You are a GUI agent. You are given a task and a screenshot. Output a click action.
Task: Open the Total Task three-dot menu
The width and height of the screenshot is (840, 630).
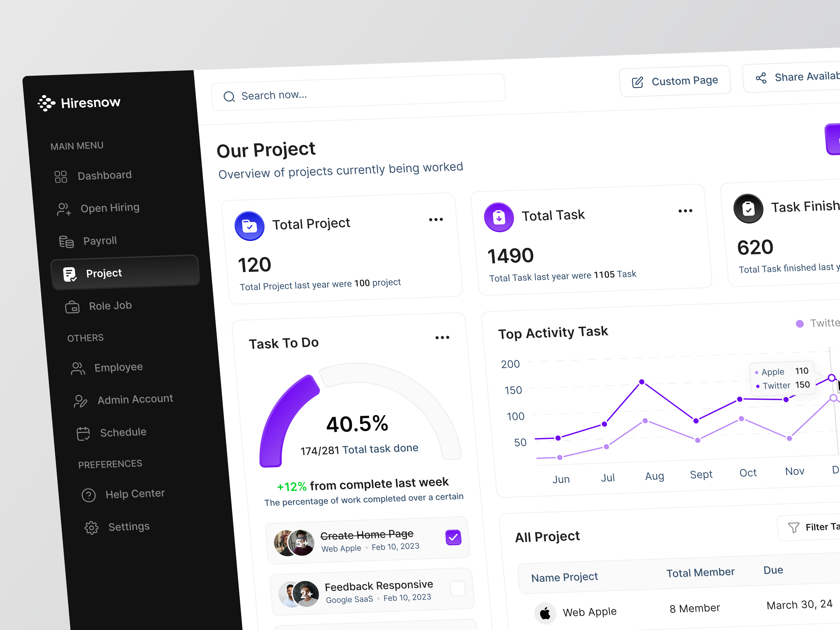[685, 210]
